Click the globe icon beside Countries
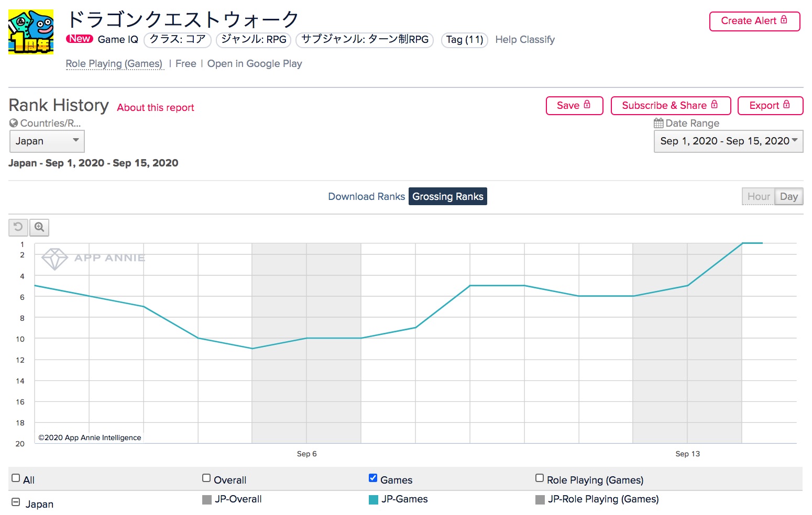This screenshot has height=515, width=812. (x=14, y=123)
